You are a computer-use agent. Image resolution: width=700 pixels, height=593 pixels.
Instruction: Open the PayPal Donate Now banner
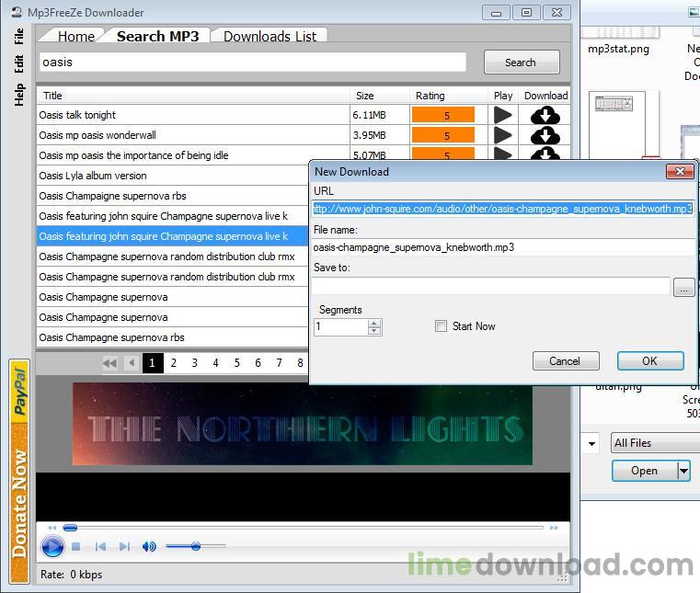point(19,472)
